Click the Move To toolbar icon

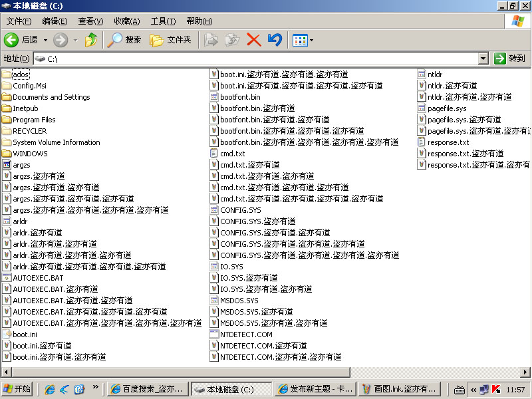pos(211,40)
